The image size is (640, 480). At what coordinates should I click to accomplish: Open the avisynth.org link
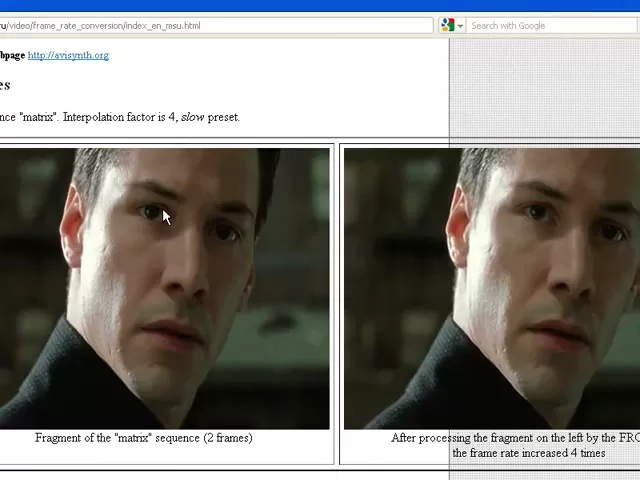tap(69, 55)
